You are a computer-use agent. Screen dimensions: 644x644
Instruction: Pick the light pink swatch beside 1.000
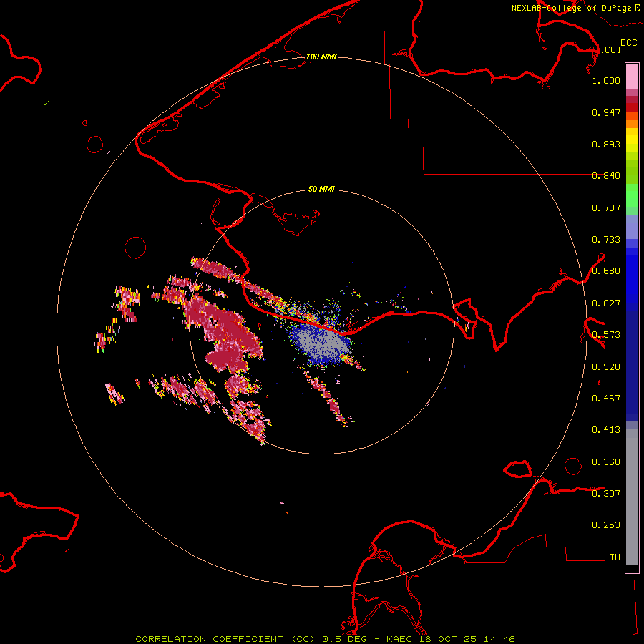[x=632, y=77]
